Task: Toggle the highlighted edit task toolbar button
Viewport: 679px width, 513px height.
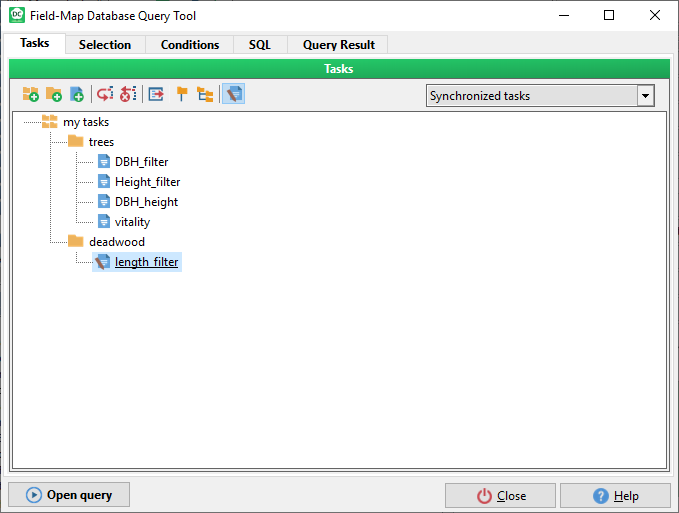Action: (234, 95)
